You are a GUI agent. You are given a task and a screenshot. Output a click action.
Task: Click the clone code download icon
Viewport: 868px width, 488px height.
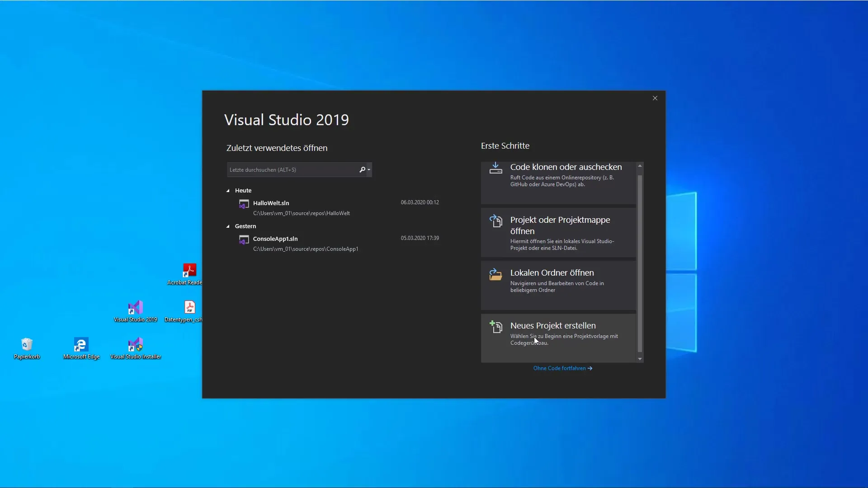point(495,168)
